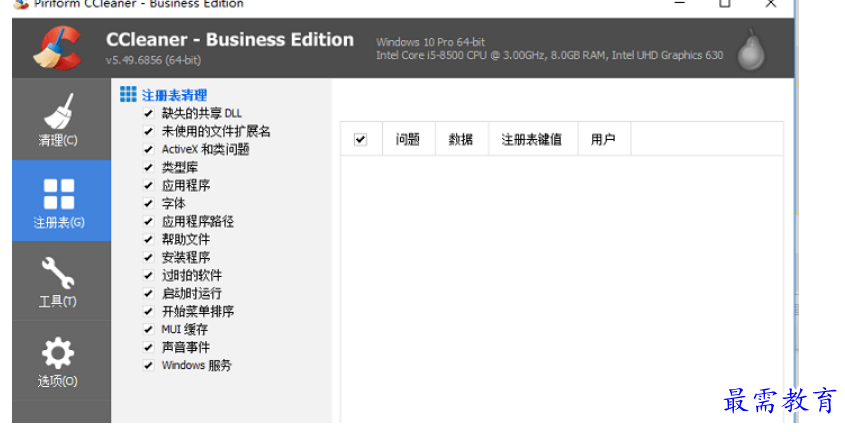
Task: Click the 注册表清理 heading
Action: click(x=174, y=95)
